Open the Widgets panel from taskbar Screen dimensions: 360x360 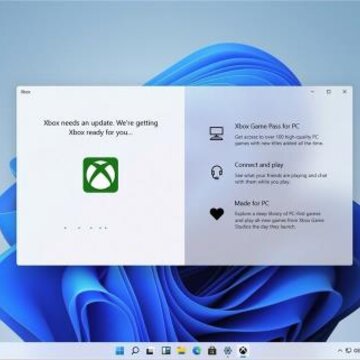pyautogui.click(x=166, y=350)
